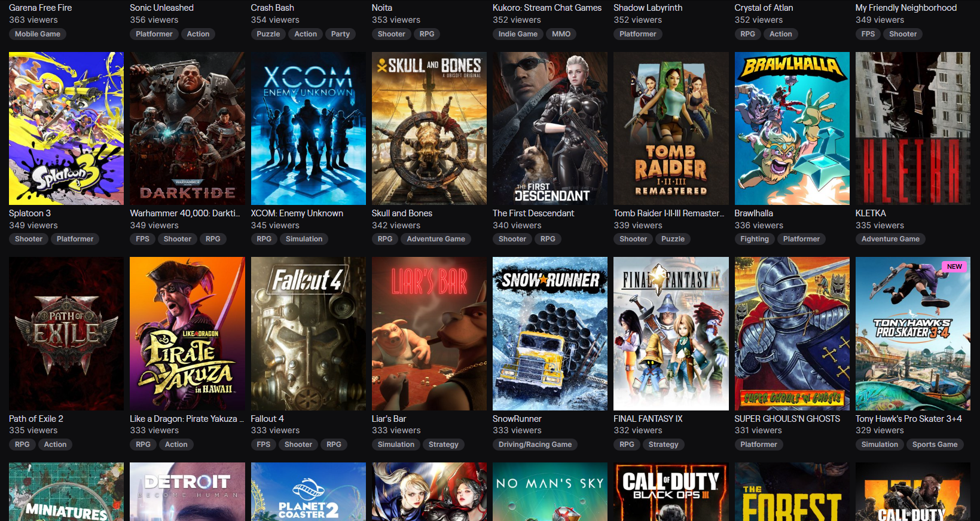
Task: Click the Garena Free Fire title link
Action: point(40,8)
